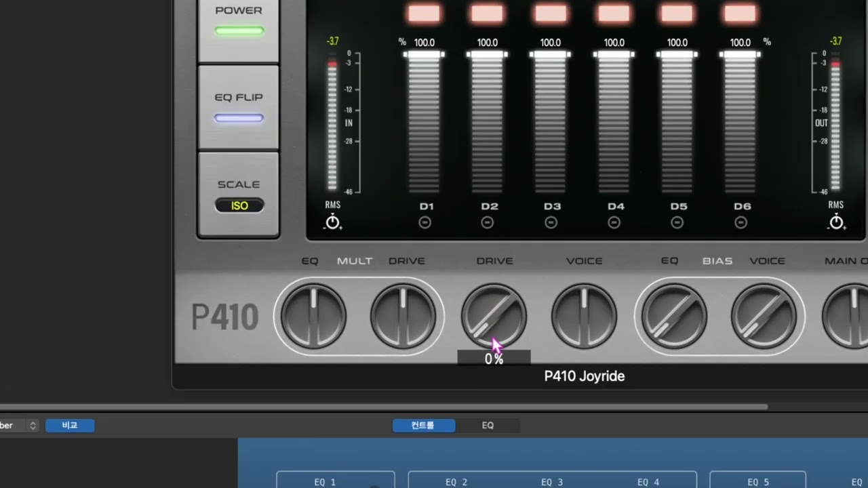Click the MULT EQ knob
Image resolution: width=868 pixels, height=488 pixels.
click(313, 317)
